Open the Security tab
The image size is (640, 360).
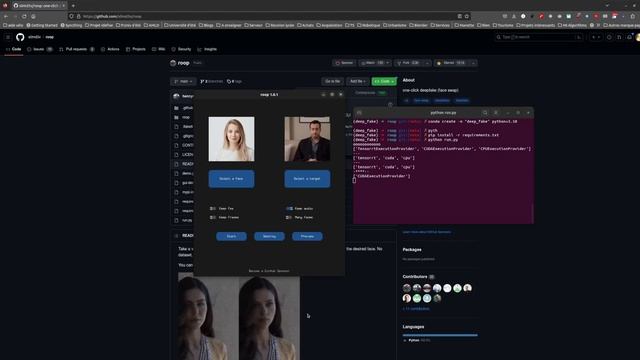[x=181, y=49]
